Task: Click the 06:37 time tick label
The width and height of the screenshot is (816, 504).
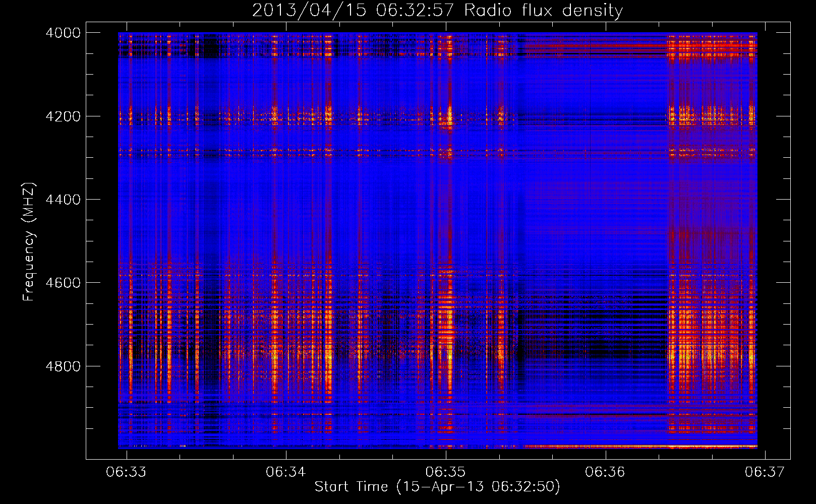Action: point(765,472)
